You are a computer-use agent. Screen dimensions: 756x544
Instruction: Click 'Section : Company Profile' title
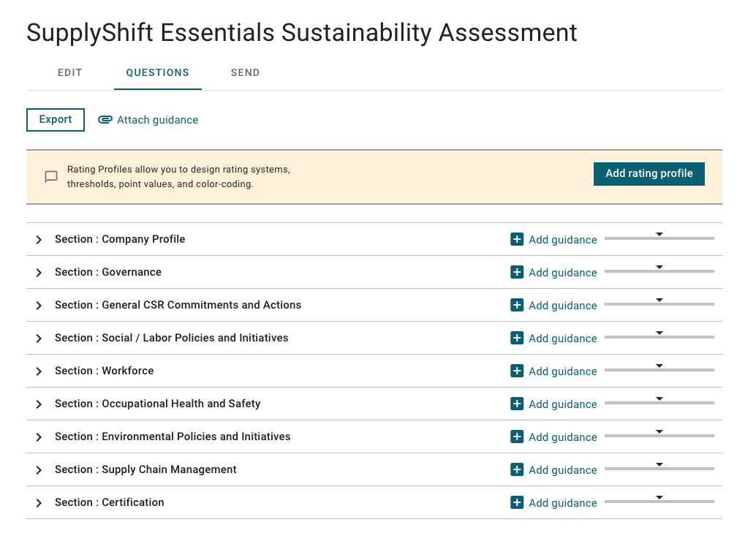click(120, 239)
